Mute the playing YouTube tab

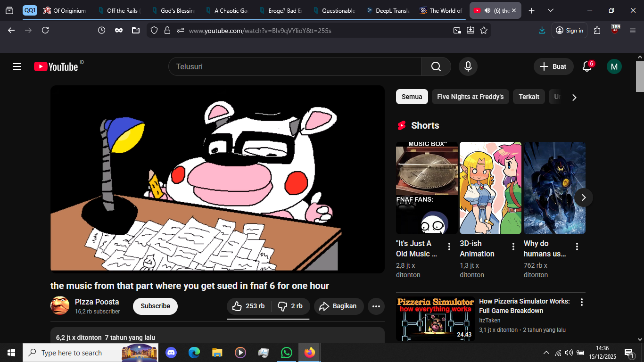click(x=487, y=10)
